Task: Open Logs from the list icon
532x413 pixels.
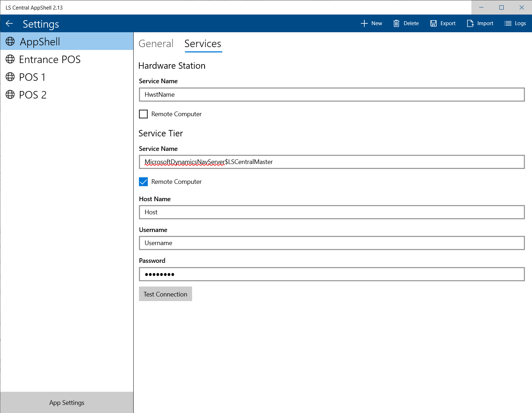Action: tap(508, 23)
